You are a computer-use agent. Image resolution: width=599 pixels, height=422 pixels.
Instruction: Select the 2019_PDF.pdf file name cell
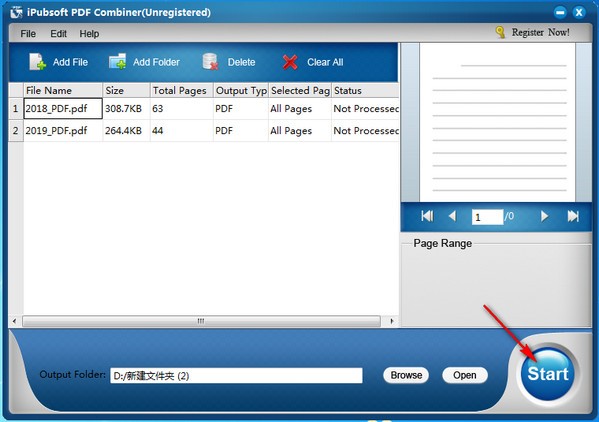tap(63, 131)
